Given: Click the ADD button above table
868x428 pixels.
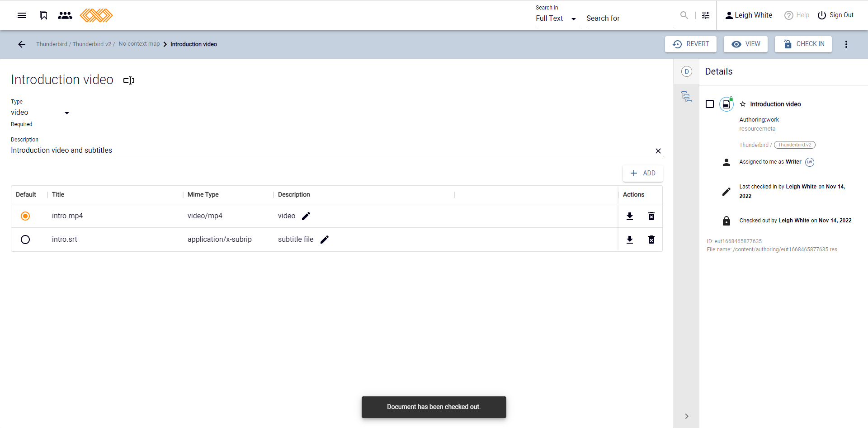Looking at the screenshot, I should point(642,173).
